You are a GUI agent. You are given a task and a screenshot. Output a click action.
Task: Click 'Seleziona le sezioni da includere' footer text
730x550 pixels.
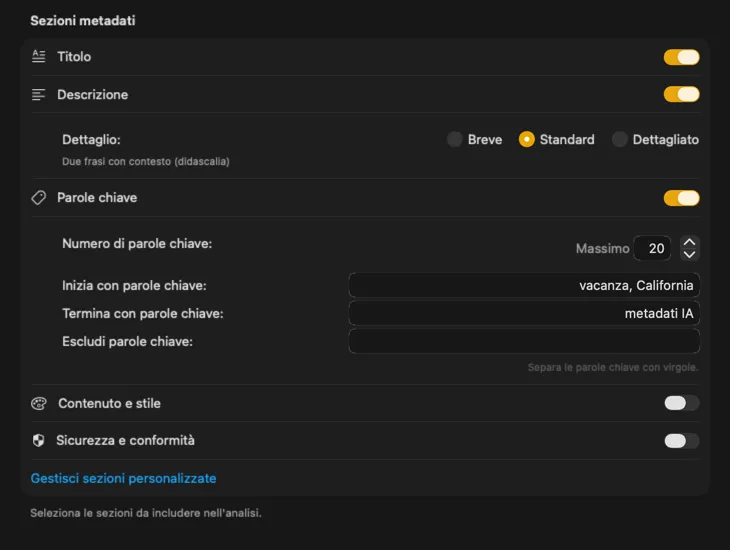(146, 513)
